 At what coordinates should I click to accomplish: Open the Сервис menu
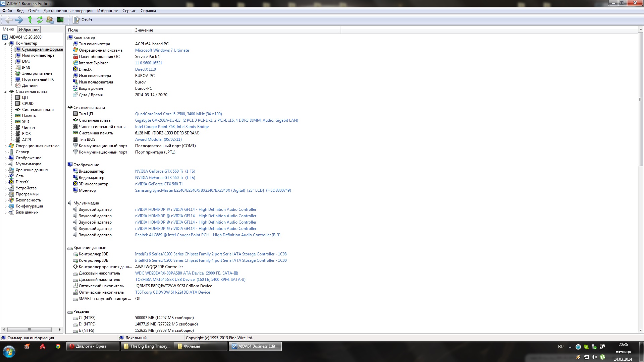[x=129, y=11]
